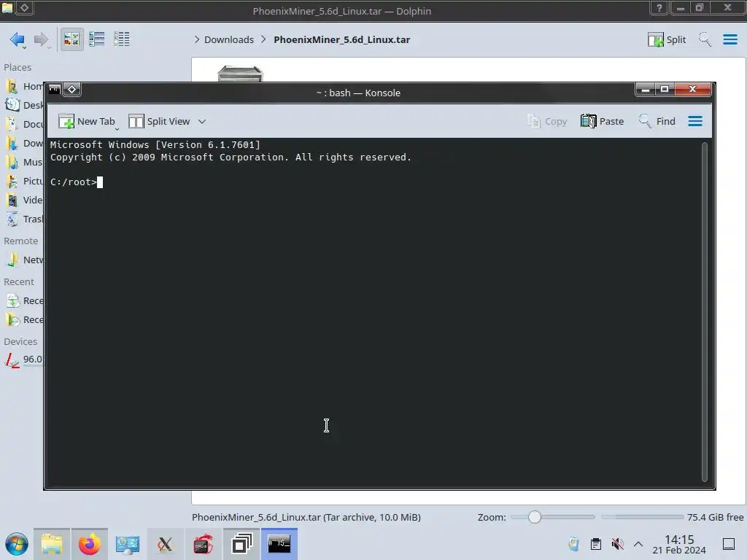Click the Konsole terminal window menu icon
Viewport: 747px width, 560px height.
(54, 89)
